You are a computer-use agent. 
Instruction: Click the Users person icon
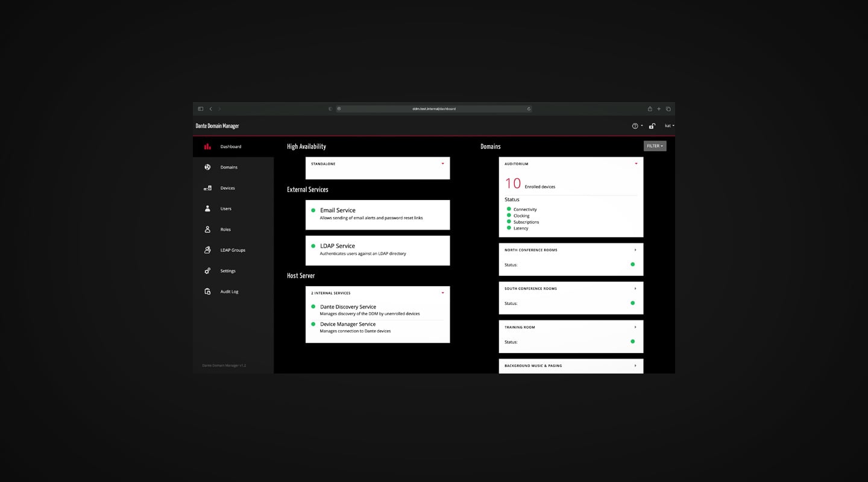(207, 208)
